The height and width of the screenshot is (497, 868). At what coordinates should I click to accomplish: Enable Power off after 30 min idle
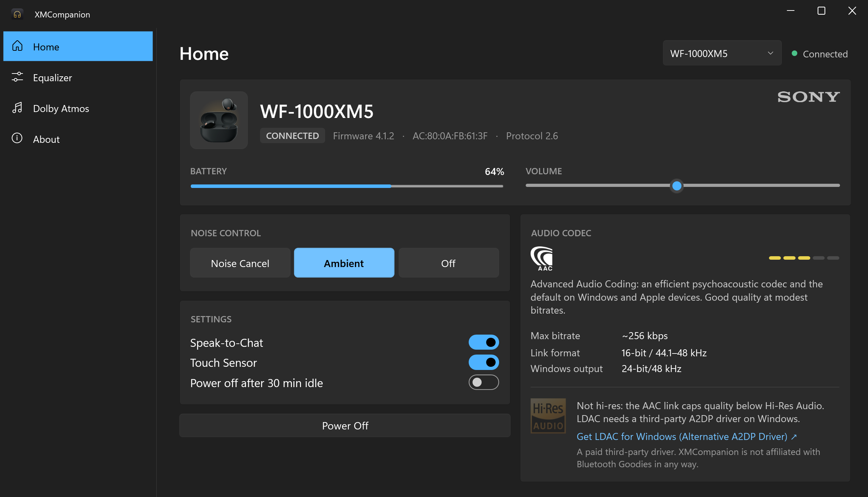click(x=484, y=382)
